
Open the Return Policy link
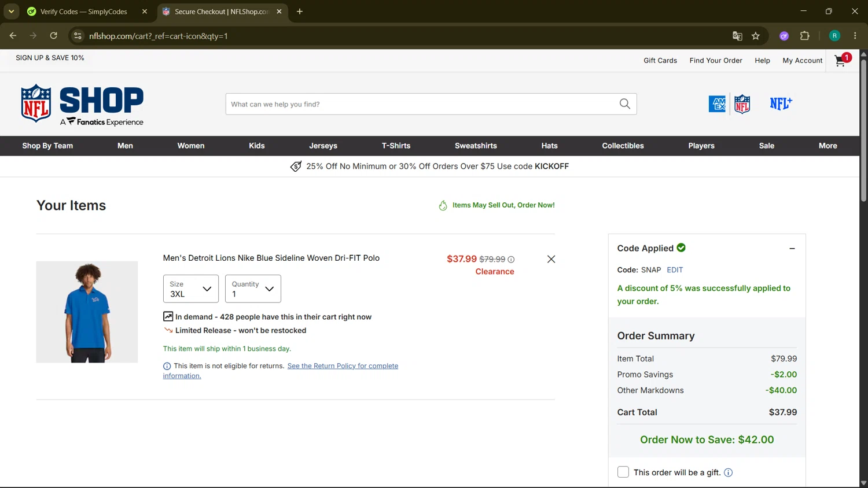281,371
